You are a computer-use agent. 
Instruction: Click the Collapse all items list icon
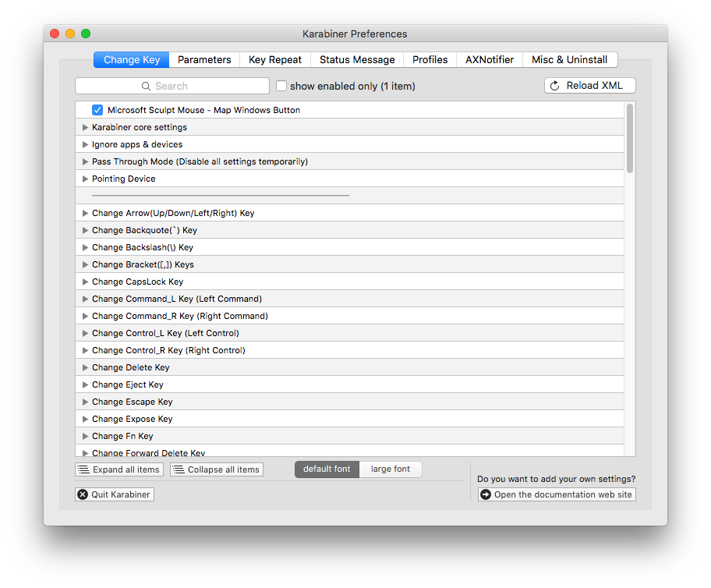pyautogui.click(x=179, y=469)
